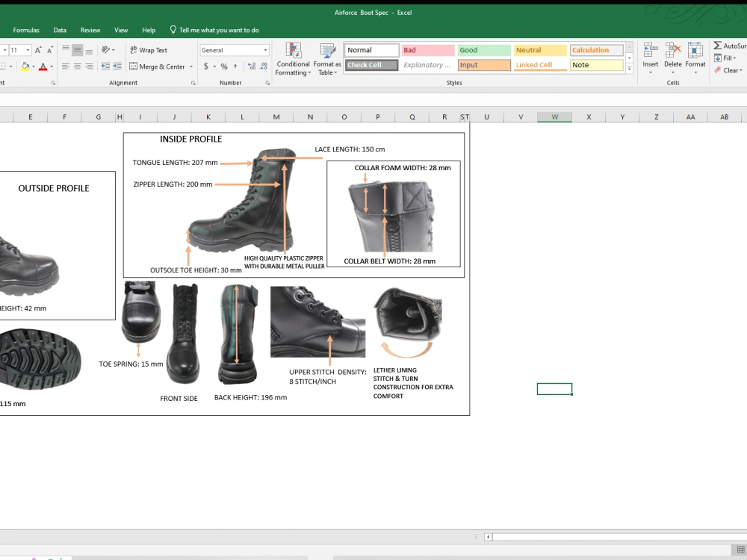Select column AB header

[724, 116]
